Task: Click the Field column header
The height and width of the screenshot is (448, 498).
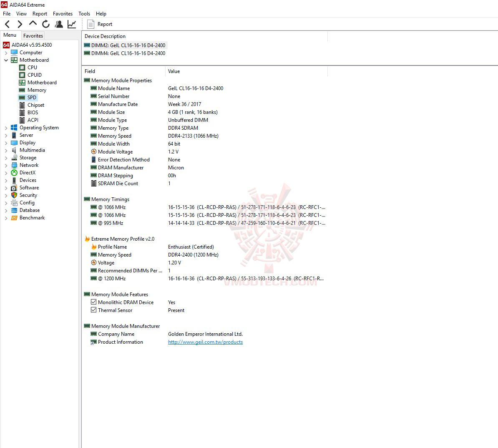Action: coord(124,71)
